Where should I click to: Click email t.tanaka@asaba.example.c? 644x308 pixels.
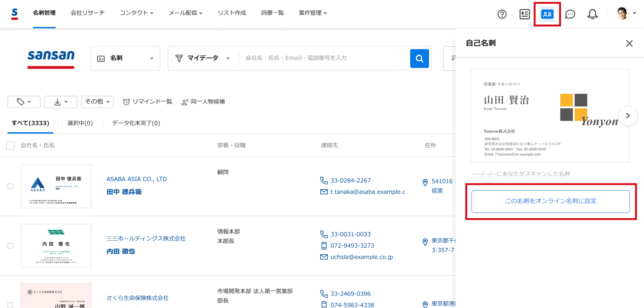pyautogui.click(x=368, y=192)
